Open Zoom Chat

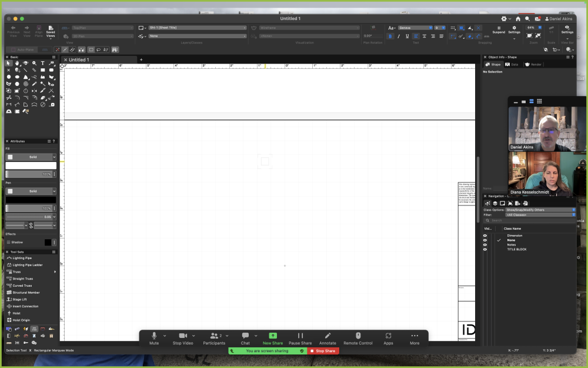(245, 338)
